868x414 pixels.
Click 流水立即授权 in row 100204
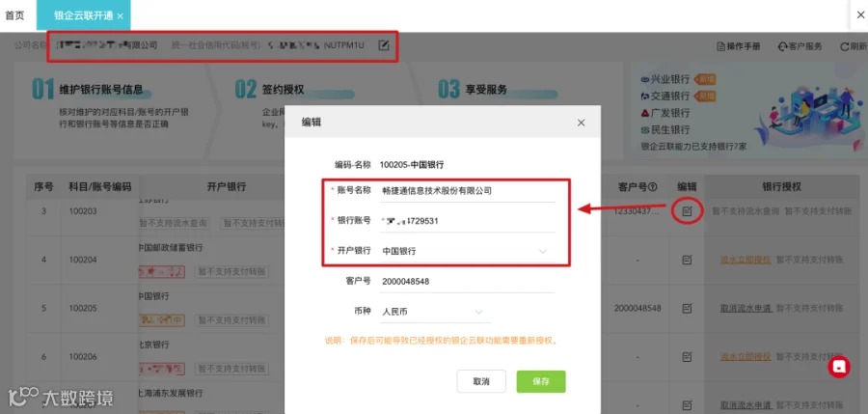(x=746, y=260)
